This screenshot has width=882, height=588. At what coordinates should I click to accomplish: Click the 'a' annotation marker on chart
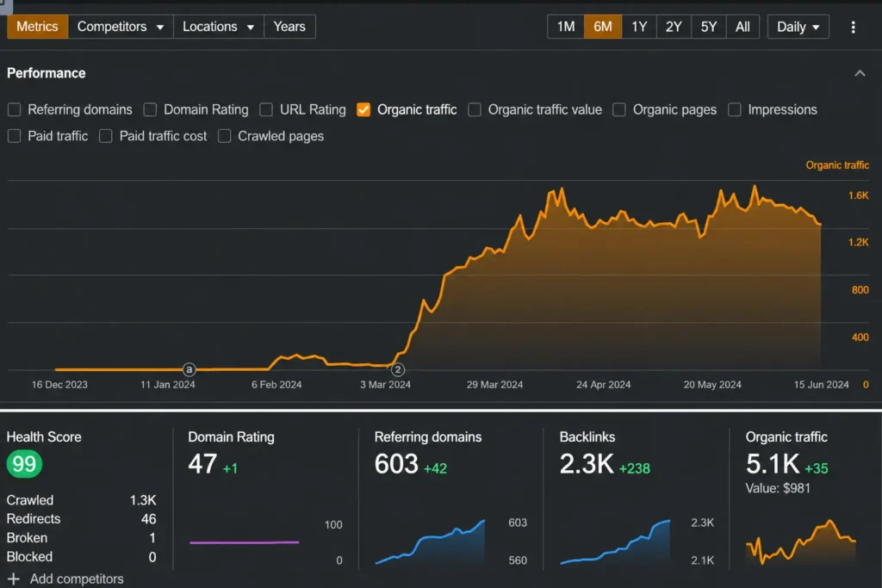click(189, 369)
